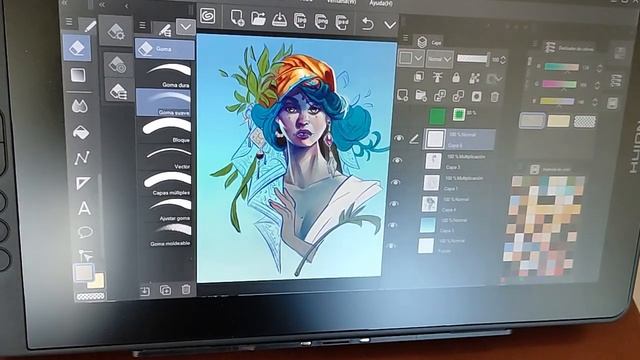Toggle lock transparent pixels icon
The width and height of the screenshot is (640, 360).
[x=474, y=78]
